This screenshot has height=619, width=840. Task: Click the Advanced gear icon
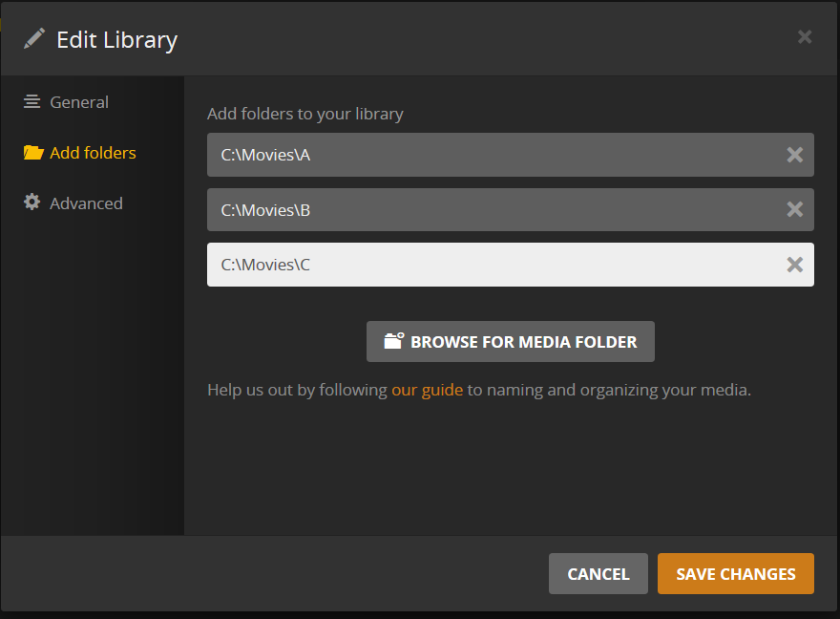[32, 203]
